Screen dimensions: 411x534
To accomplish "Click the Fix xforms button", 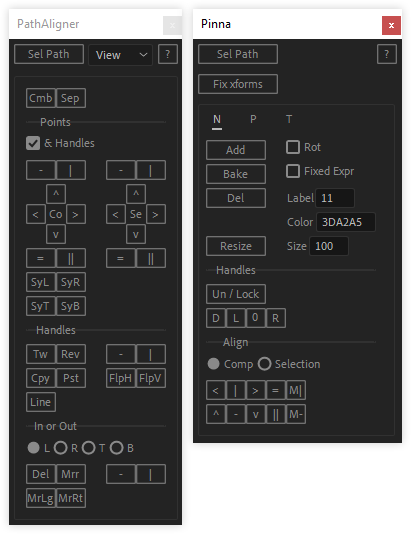I will [238, 84].
